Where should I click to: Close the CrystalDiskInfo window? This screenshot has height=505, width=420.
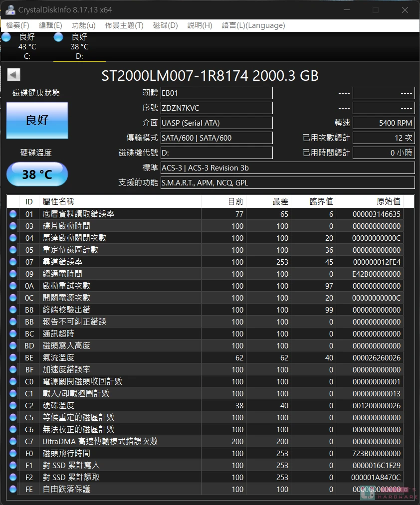(405, 10)
